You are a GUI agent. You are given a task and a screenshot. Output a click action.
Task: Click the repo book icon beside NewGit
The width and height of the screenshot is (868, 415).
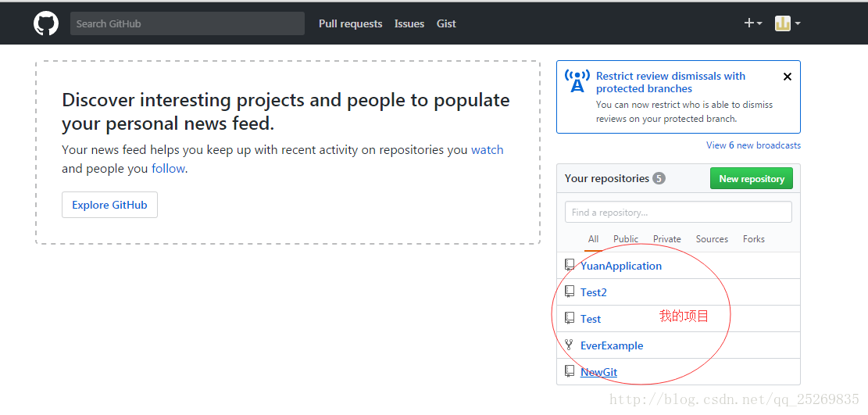570,371
